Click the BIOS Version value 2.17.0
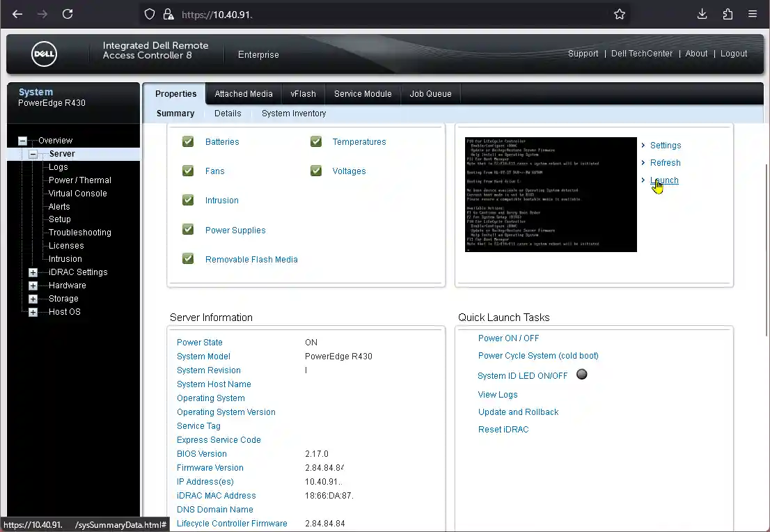 pos(317,454)
